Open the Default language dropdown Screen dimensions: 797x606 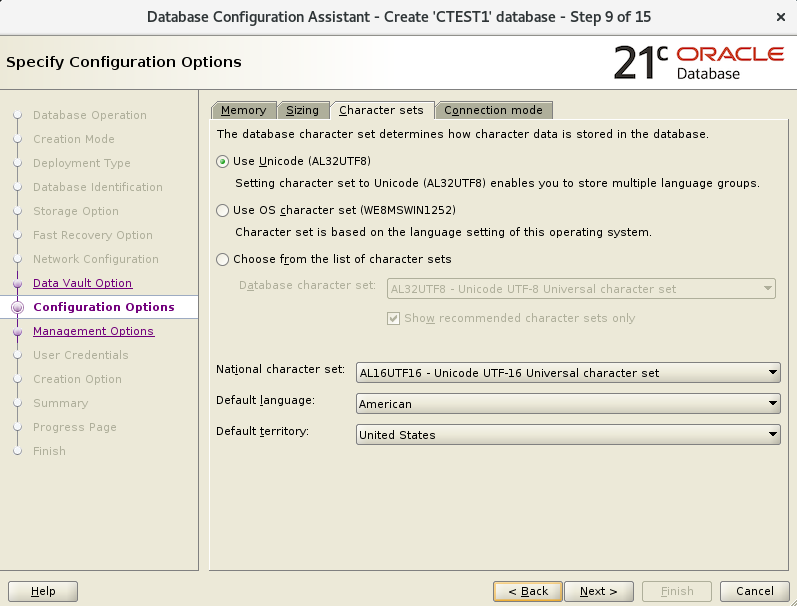(568, 404)
